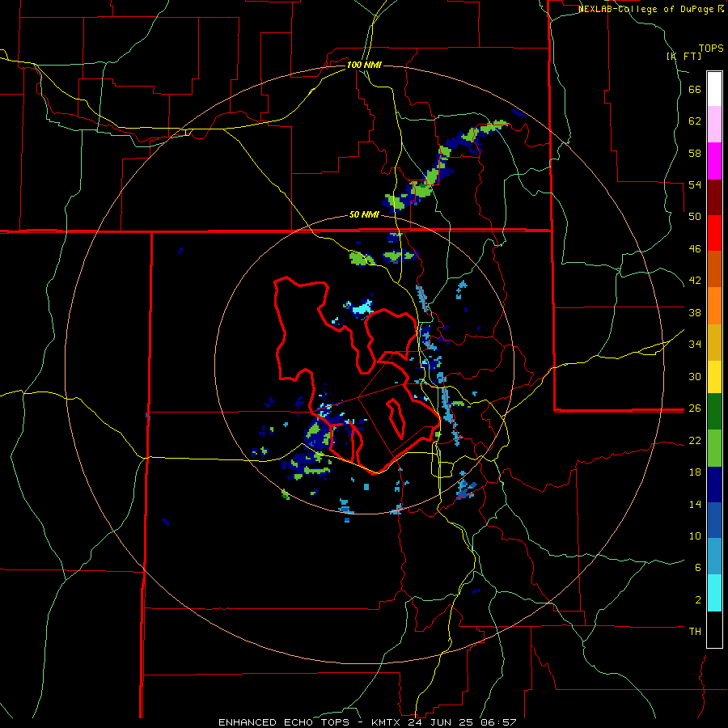Image resolution: width=728 pixels, height=728 pixels.
Task: Click the cyan 2-6 kft legend swatch
Action: click(x=714, y=594)
